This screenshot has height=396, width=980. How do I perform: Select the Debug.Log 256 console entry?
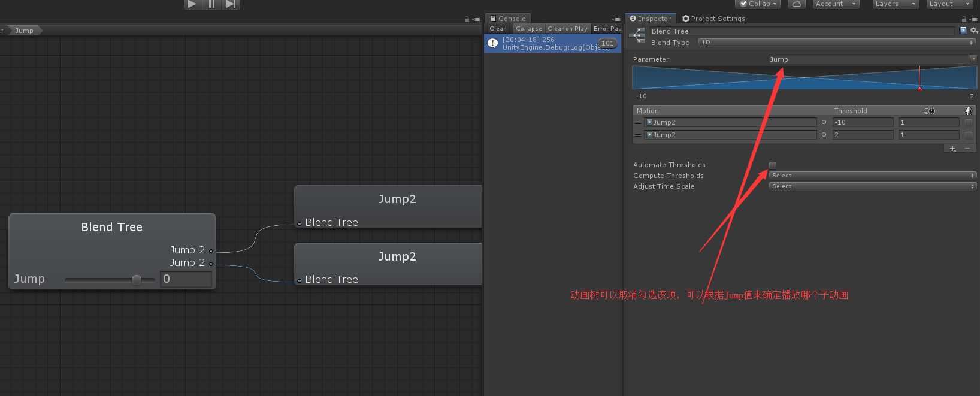point(552,43)
